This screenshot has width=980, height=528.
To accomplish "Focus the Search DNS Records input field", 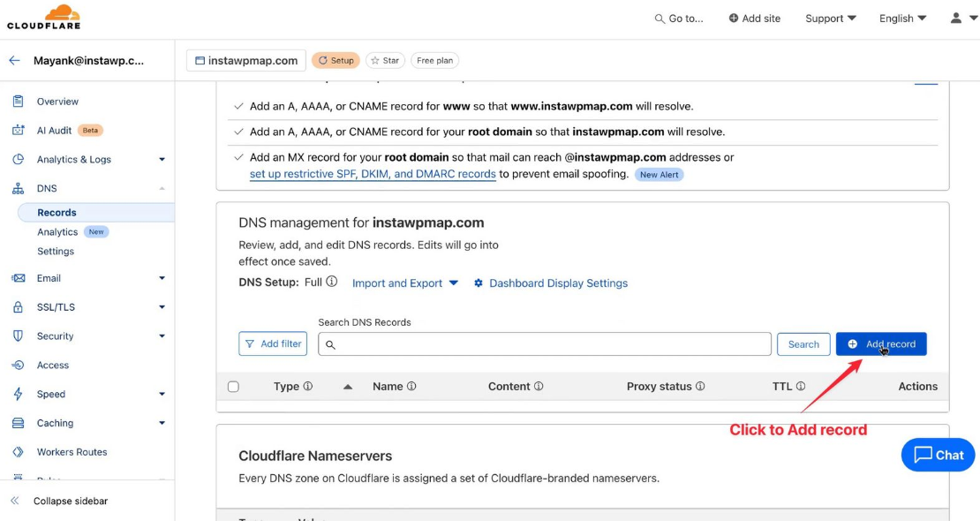I will [545, 344].
